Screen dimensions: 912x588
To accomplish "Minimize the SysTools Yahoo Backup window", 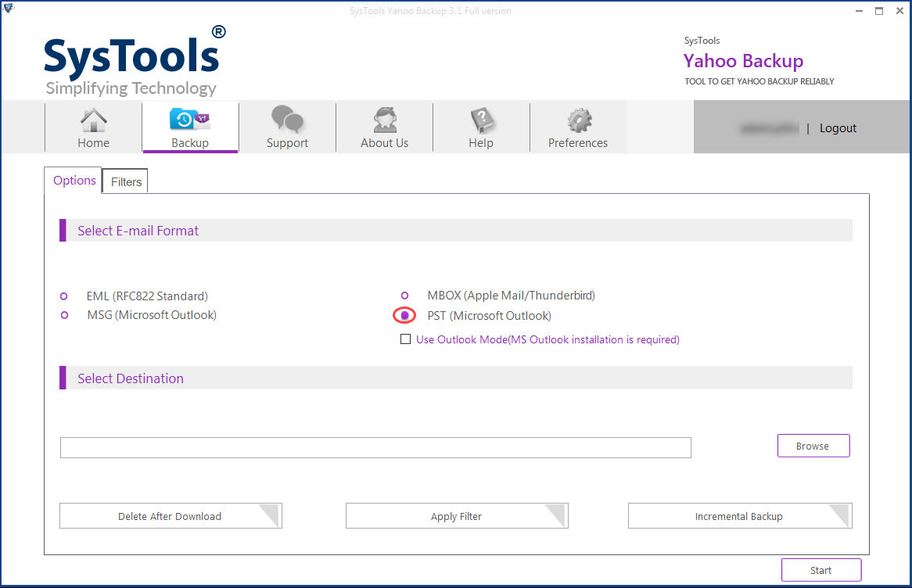I will click(859, 10).
